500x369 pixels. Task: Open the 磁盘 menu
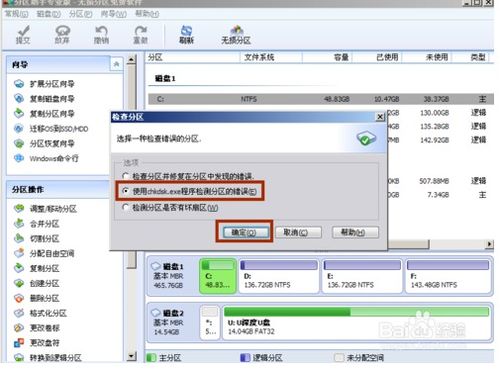pos(48,14)
